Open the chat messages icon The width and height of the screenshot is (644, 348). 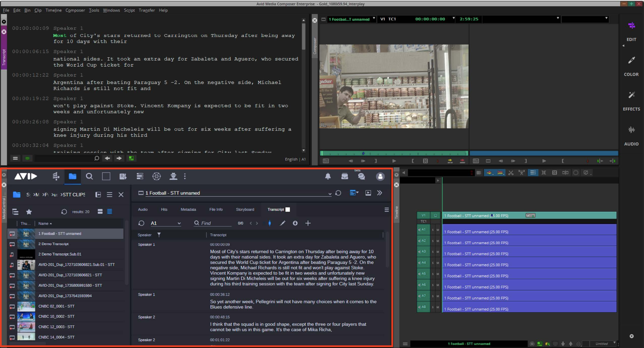[x=361, y=176]
